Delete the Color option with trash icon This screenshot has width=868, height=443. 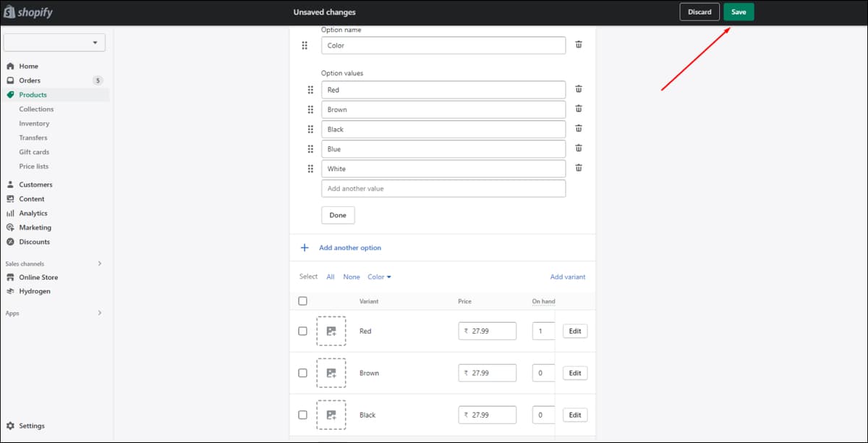pos(579,45)
